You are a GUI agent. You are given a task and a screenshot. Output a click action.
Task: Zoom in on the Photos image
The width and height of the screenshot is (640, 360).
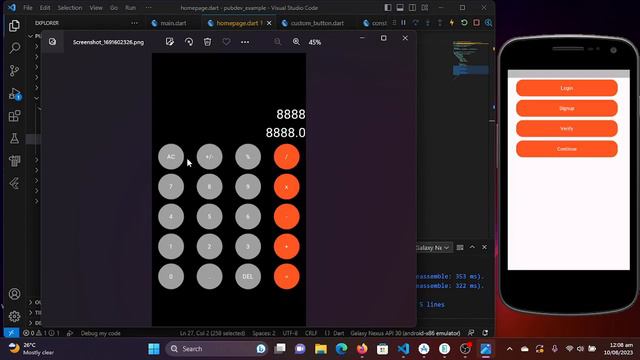click(x=296, y=42)
